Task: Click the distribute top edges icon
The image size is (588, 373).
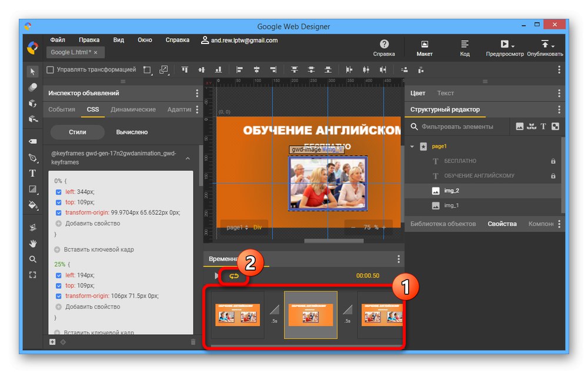Action: point(295,70)
